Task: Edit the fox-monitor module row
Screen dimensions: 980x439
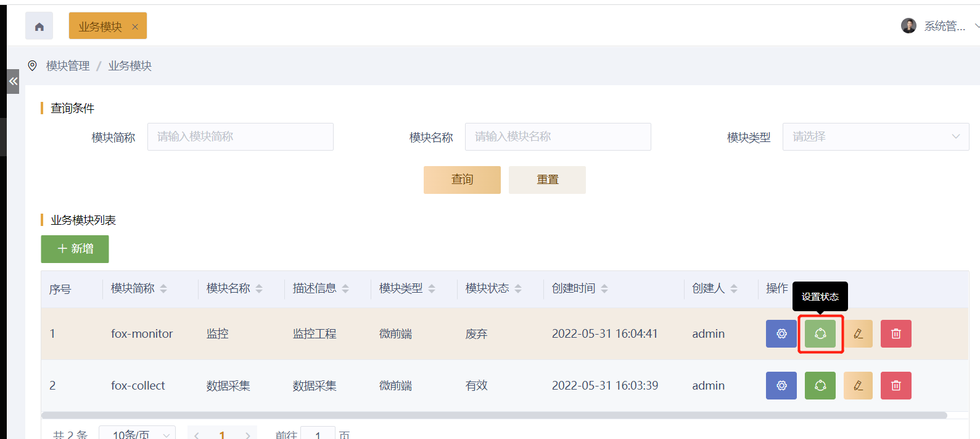Action: (x=858, y=333)
